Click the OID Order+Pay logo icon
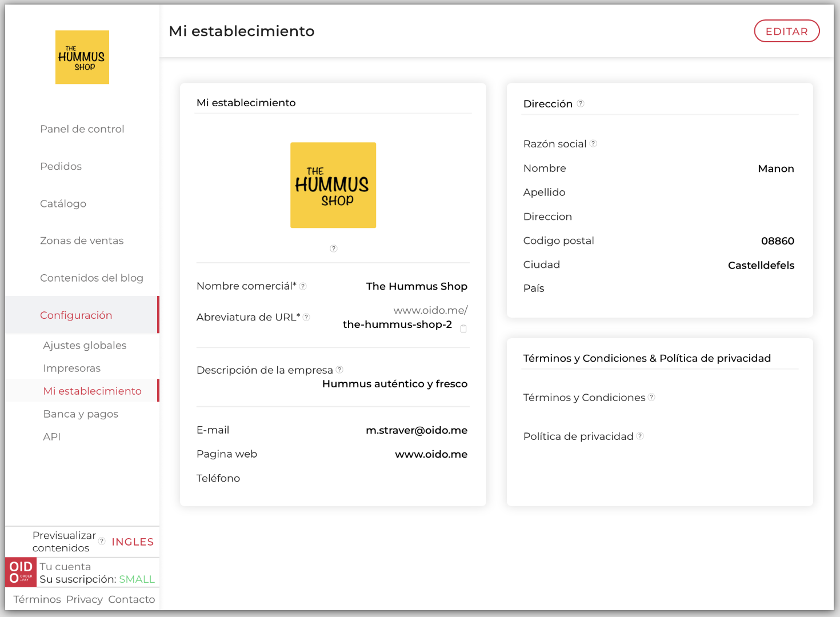 click(x=21, y=572)
